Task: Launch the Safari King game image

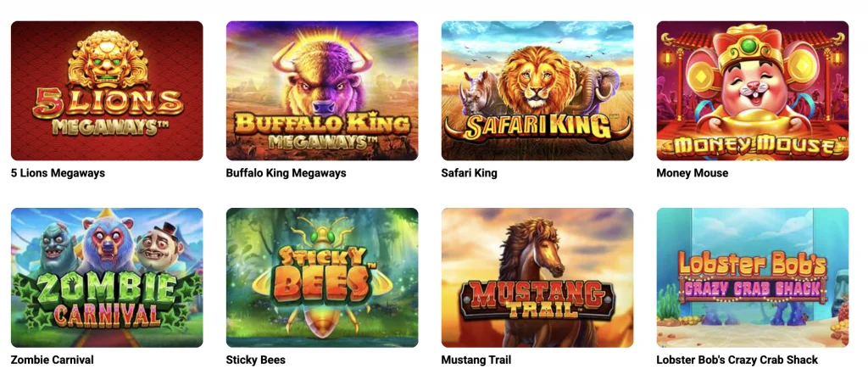Action: click(537, 91)
